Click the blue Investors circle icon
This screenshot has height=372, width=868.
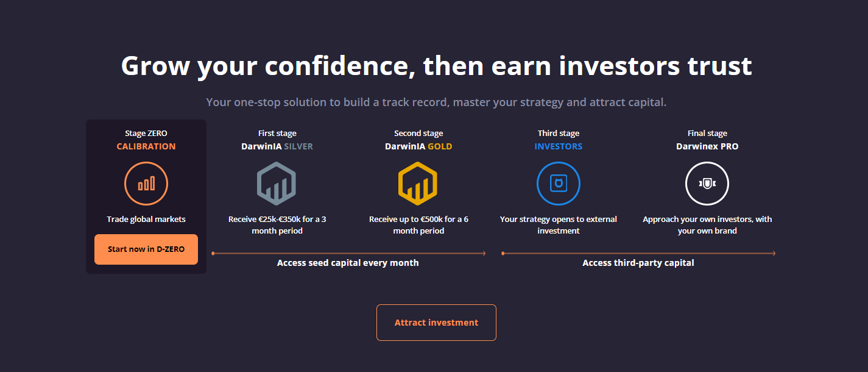tap(559, 183)
